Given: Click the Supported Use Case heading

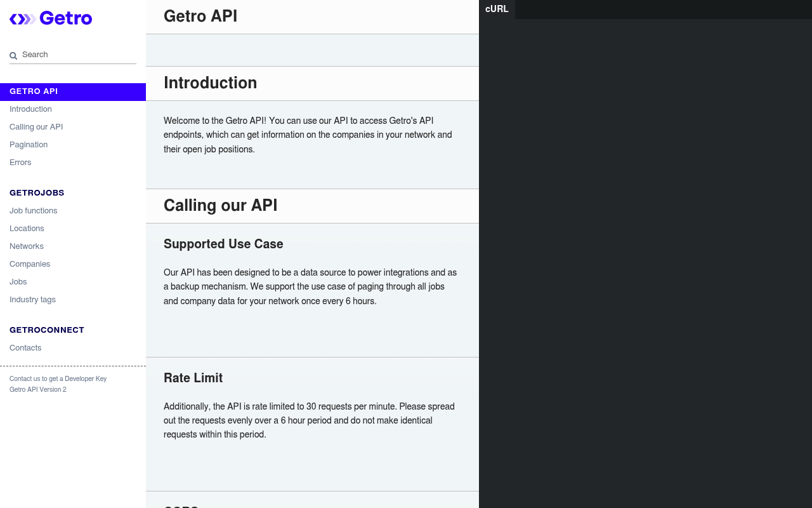Looking at the screenshot, I should point(223,244).
